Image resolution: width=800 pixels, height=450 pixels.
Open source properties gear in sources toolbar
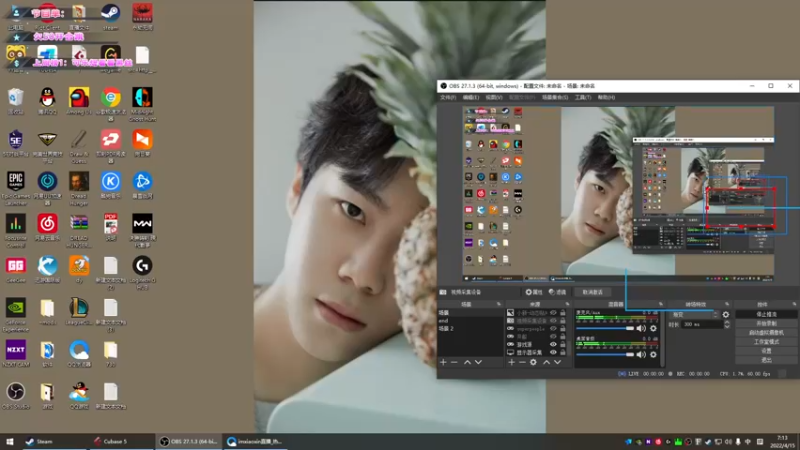tap(533, 362)
